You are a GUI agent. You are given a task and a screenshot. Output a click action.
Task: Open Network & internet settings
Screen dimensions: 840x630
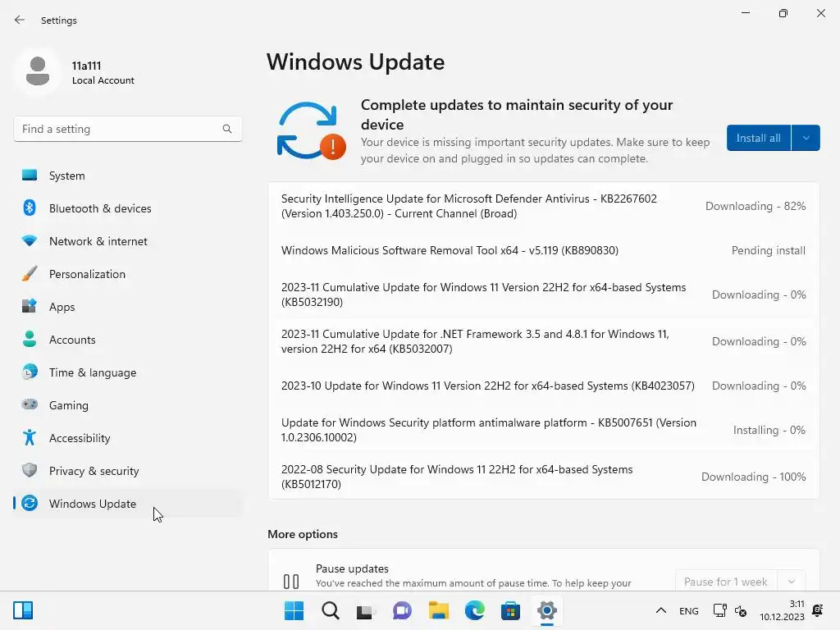point(127,241)
